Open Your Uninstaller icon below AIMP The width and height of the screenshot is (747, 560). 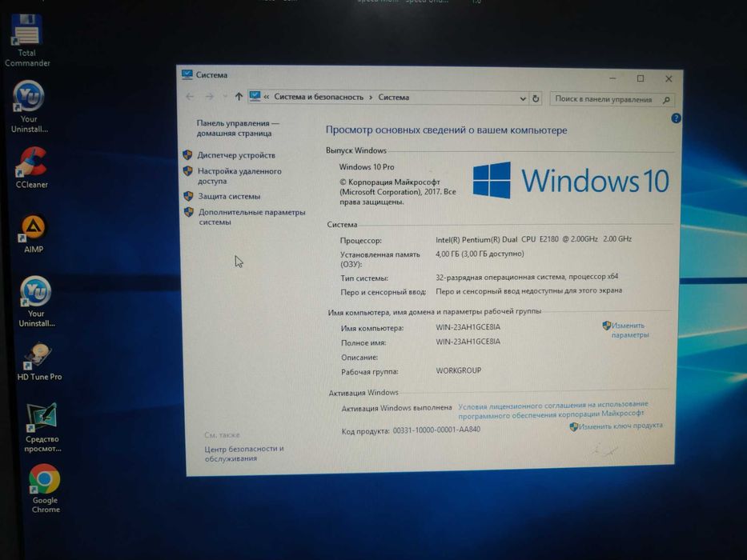click(x=36, y=302)
